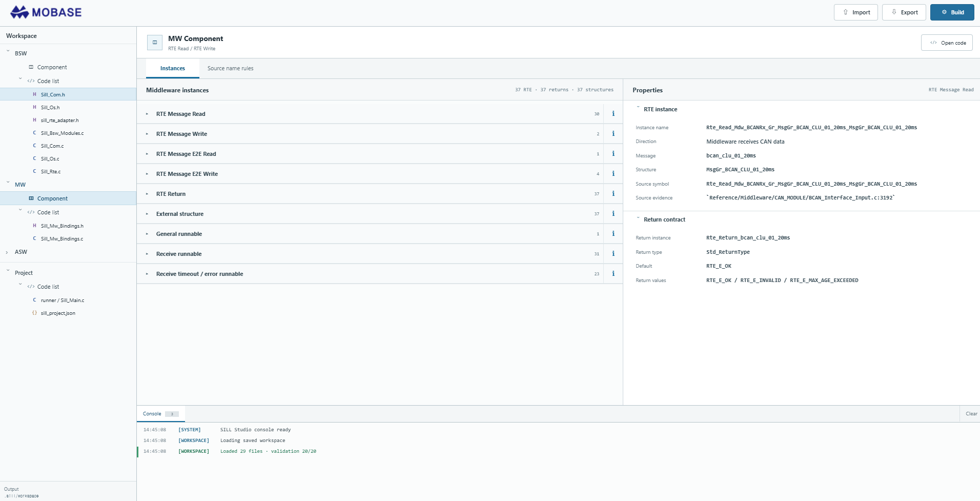This screenshot has height=501, width=980.
Task: Expand the External structure group
Action: point(147,214)
